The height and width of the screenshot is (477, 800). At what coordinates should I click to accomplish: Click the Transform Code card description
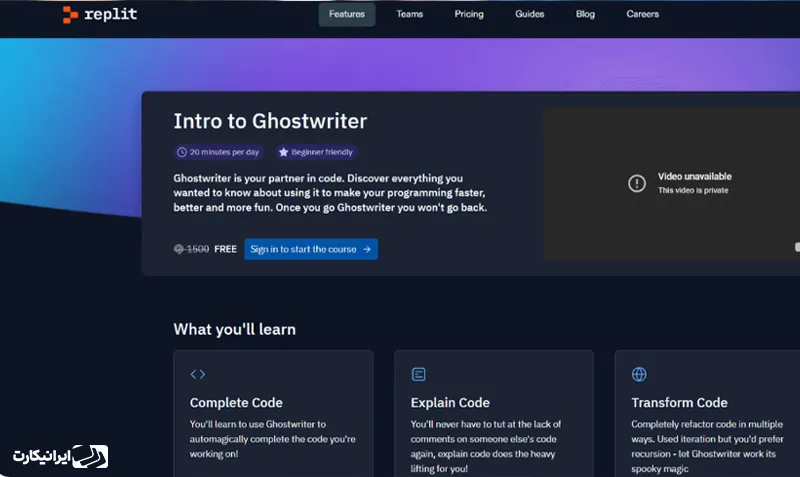click(x=707, y=446)
